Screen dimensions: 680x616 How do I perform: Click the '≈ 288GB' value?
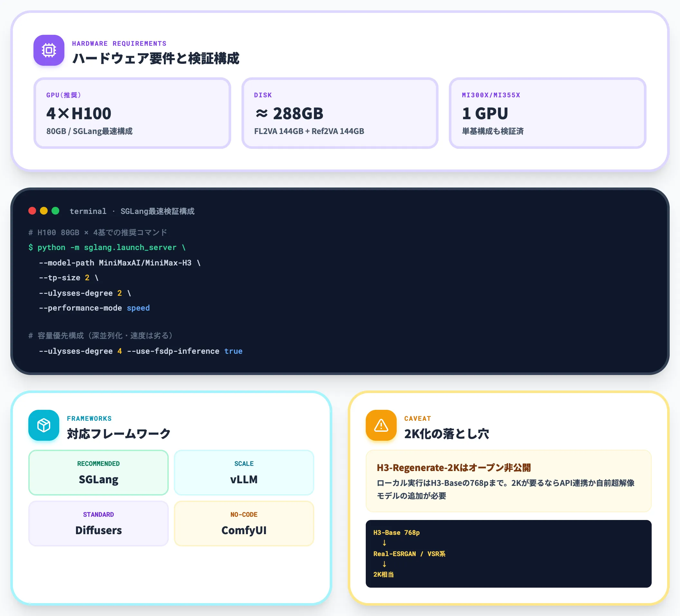coord(289,113)
